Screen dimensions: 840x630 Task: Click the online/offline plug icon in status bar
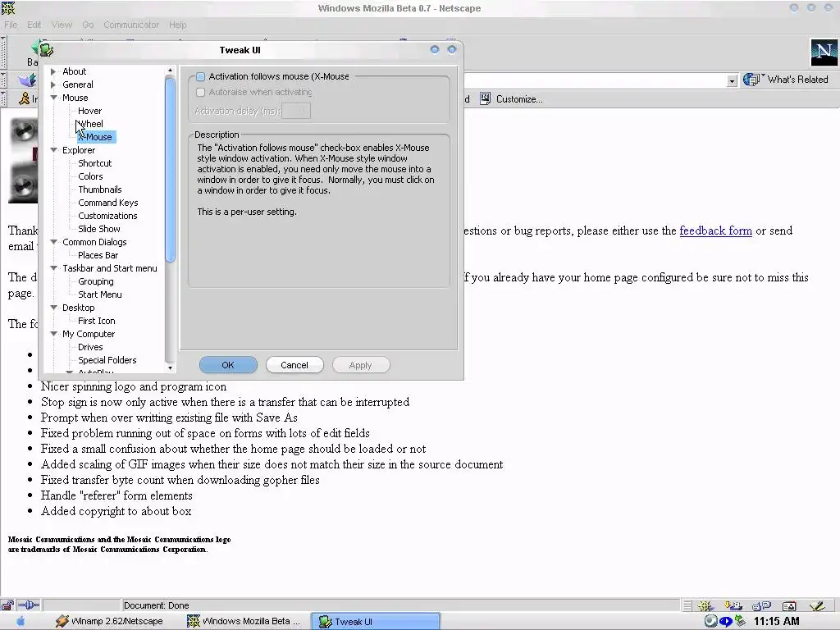click(x=29, y=605)
